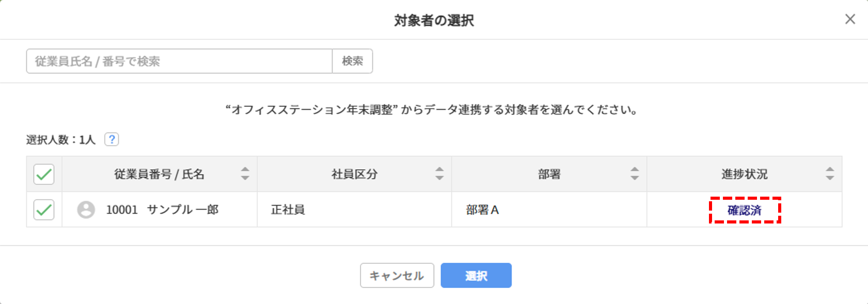Image resolution: width=868 pixels, height=304 pixels.
Task: Open the help icon beside 選択人数
Action: [112, 139]
